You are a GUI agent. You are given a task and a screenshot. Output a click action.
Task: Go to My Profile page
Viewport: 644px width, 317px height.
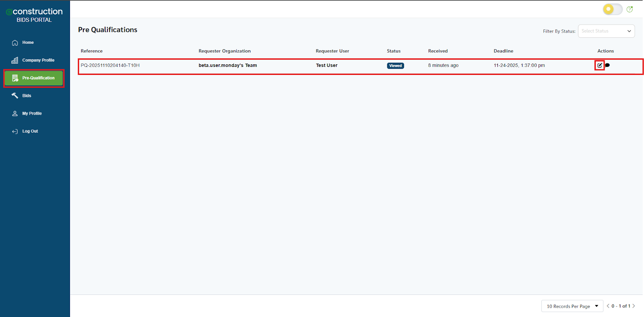[32, 113]
